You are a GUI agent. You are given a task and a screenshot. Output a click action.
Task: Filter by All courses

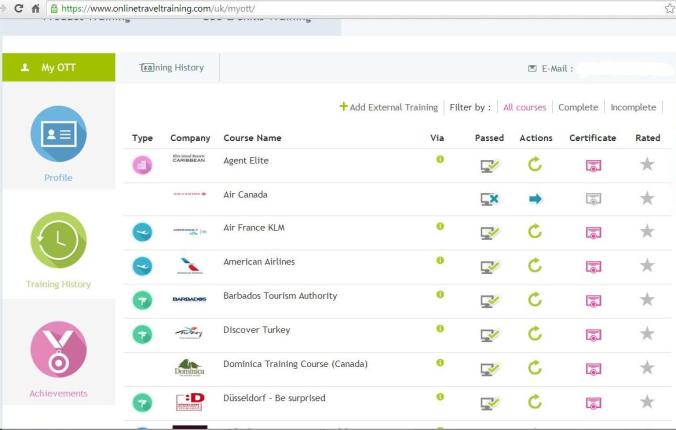point(524,107)
